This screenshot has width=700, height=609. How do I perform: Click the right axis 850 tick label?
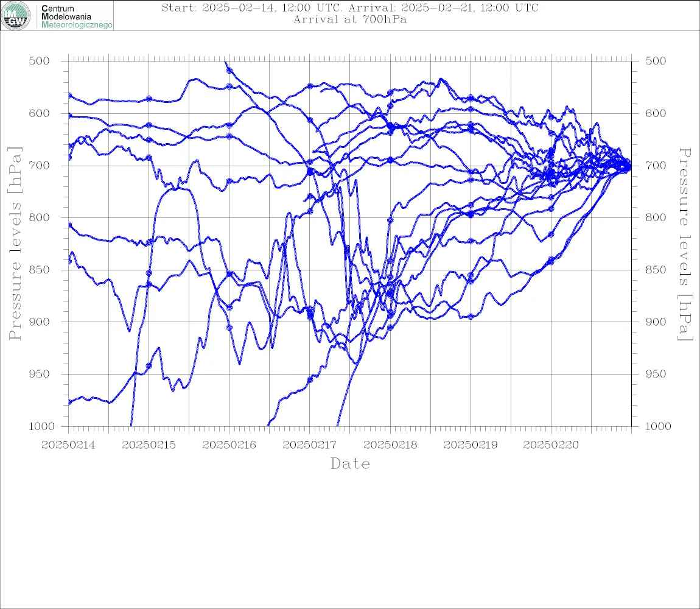tap(656, 270)
